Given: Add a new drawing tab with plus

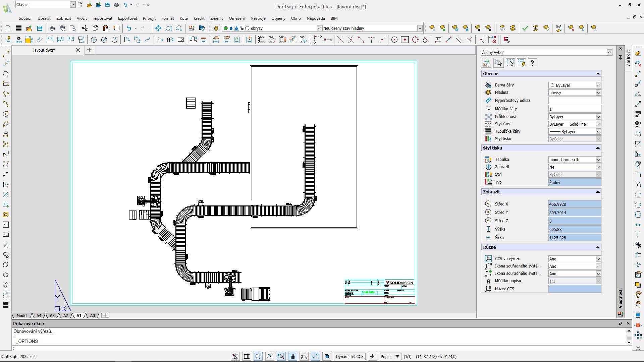Looking at the screenshot, I should click(89, 50).
